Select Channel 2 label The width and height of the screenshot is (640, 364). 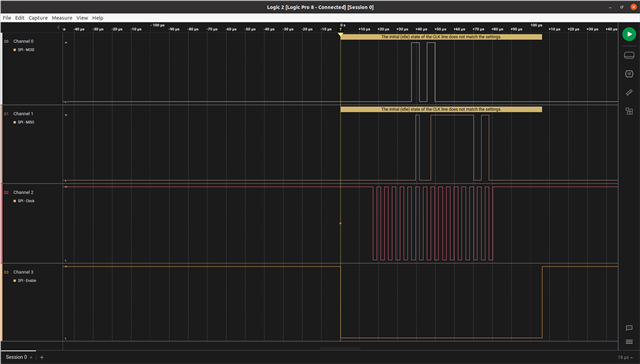[x=23, y=192]
